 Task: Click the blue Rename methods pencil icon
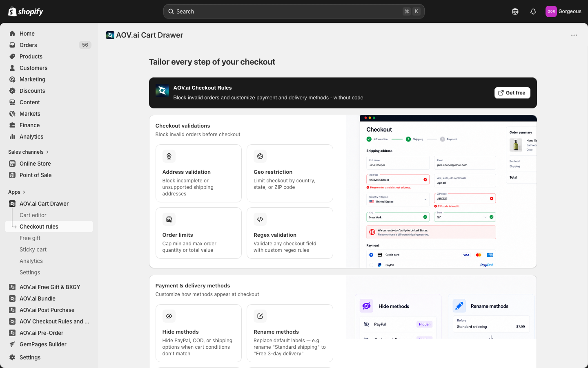459,306
